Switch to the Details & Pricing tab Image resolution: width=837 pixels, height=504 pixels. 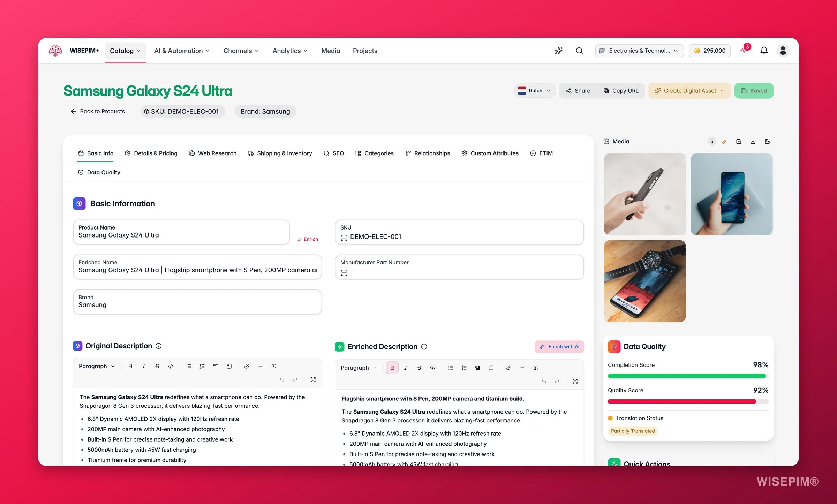(x=151, y=153)
